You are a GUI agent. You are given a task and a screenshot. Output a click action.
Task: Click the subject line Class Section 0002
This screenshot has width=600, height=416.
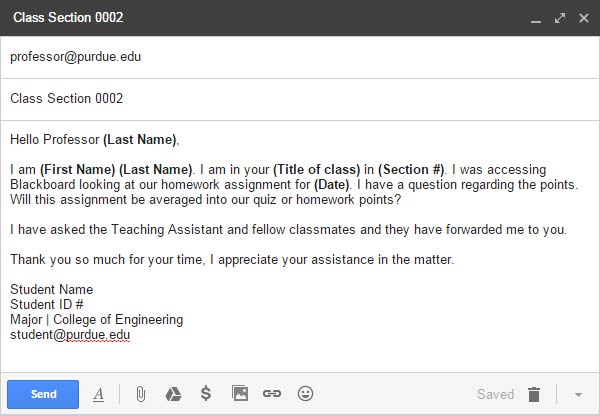67,99
